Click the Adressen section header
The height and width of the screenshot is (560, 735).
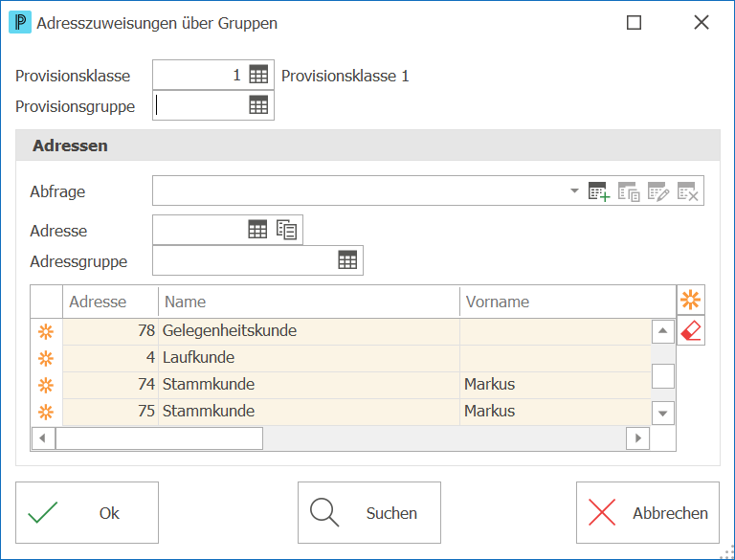367,146
